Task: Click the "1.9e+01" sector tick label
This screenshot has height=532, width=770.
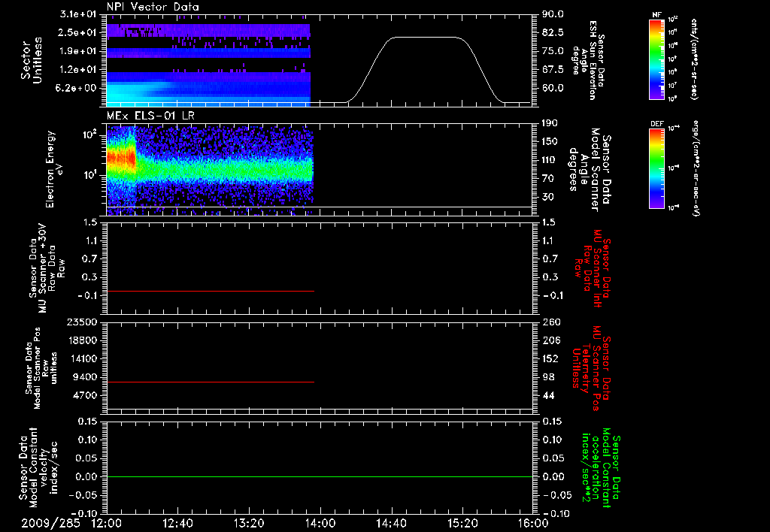Action: 78,51
